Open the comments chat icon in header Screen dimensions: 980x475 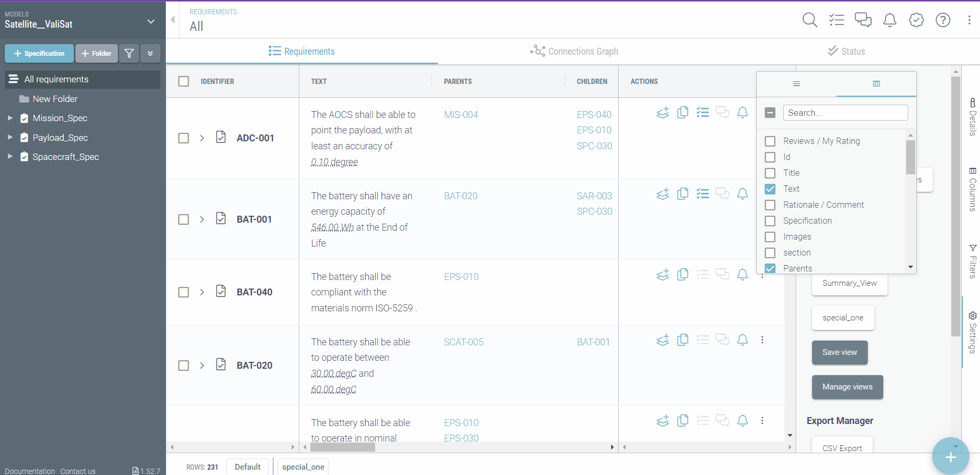click(x=863, y=20)
